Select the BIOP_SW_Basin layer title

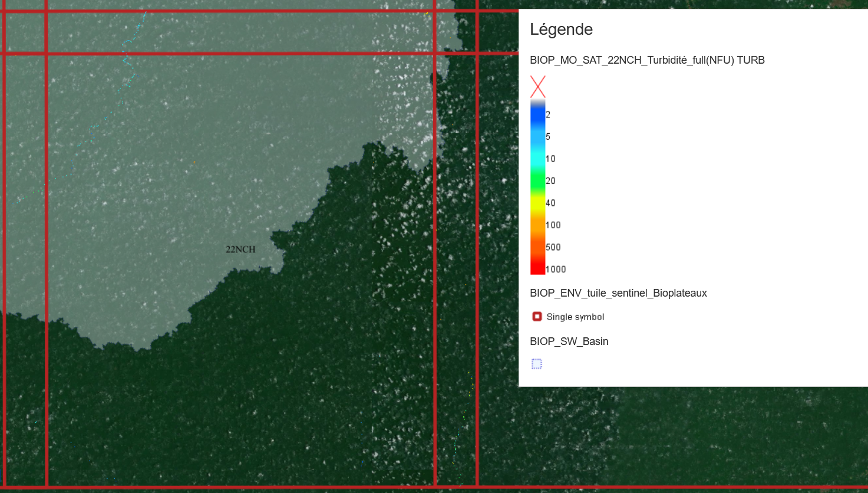(569, 341)
